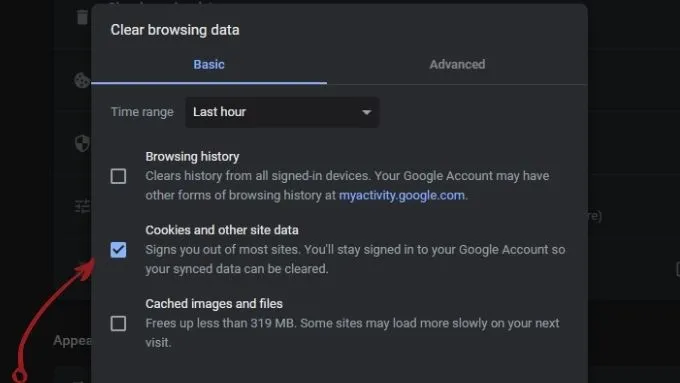Tick the Cached images and files checkbox

coord(118,324)
